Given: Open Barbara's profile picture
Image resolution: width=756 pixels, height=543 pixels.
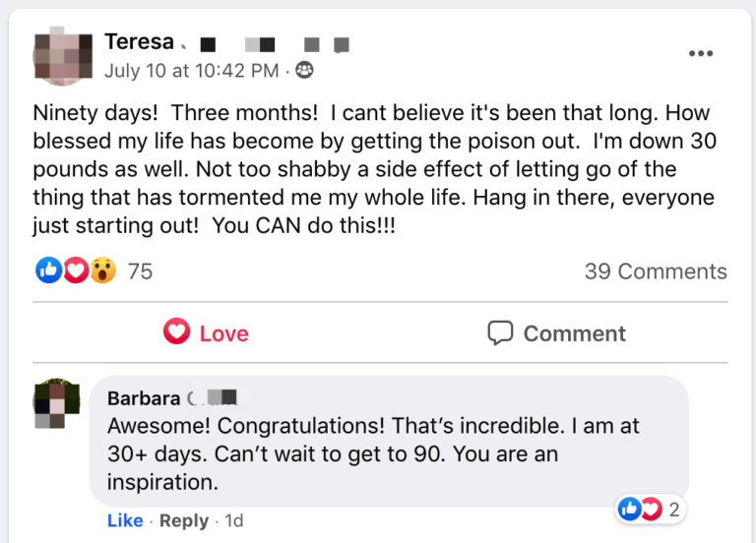Looking at the screenshot, I should click(x=56, y=405).
